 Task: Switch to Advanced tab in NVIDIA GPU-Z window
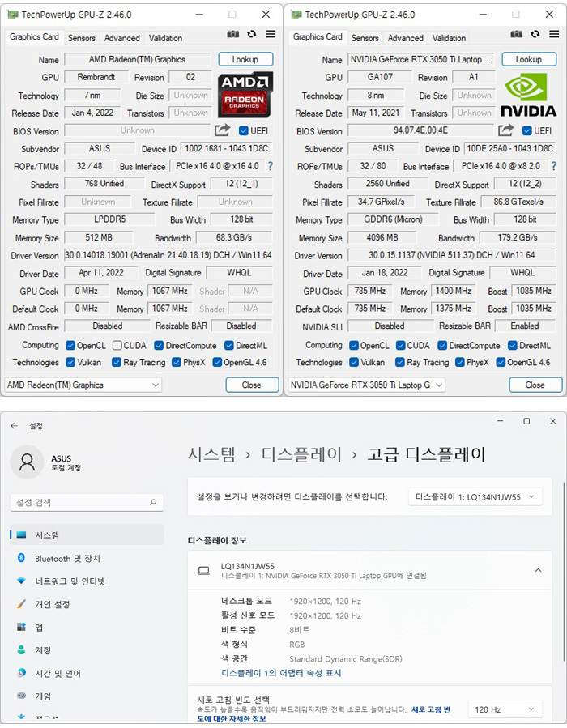point(405,38)
